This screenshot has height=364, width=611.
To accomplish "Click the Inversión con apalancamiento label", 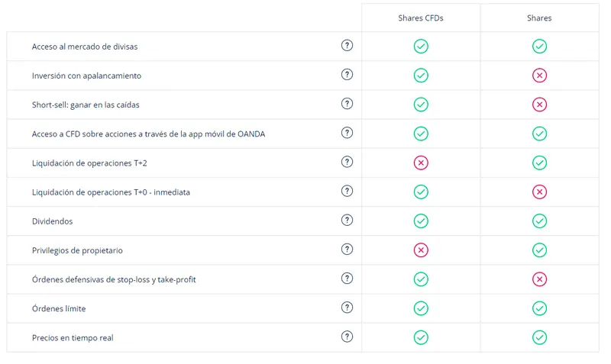I will [x=86, y=76].
